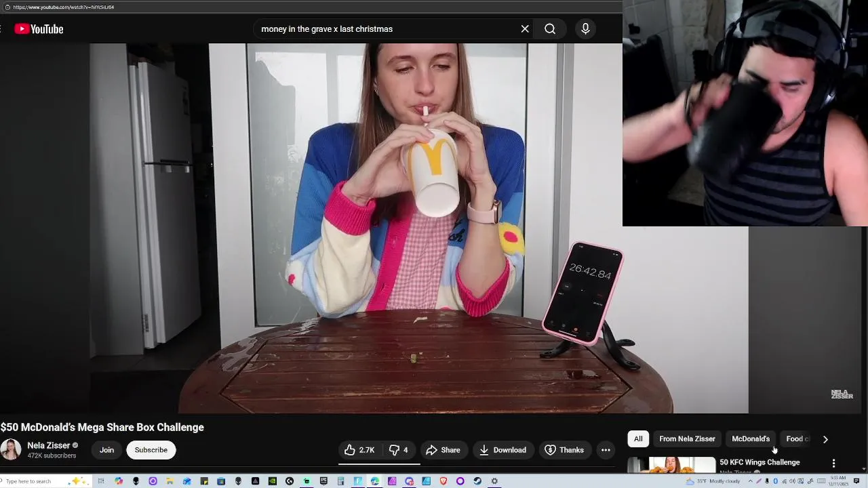Open Calculator from the taskbar
This screenshot has width=868, height=488.
tap(340, 481)
